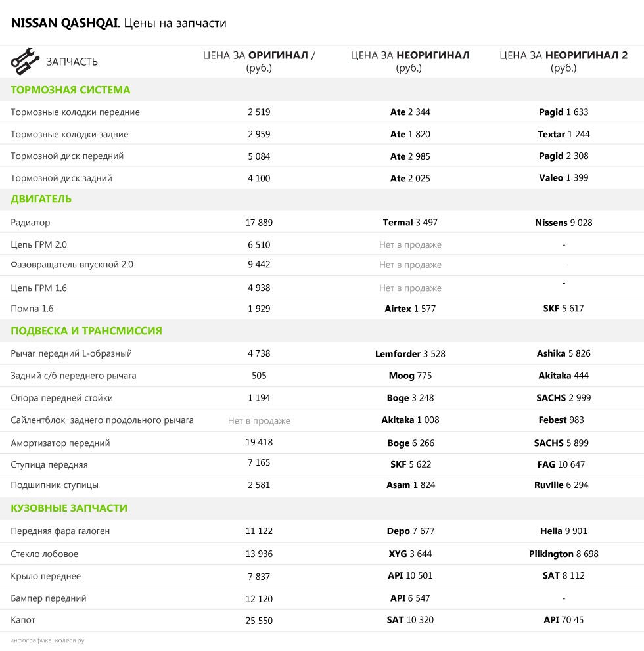Click the original price '5 084'
Viewport: 644px width, 651px height.
pos(259,156)
